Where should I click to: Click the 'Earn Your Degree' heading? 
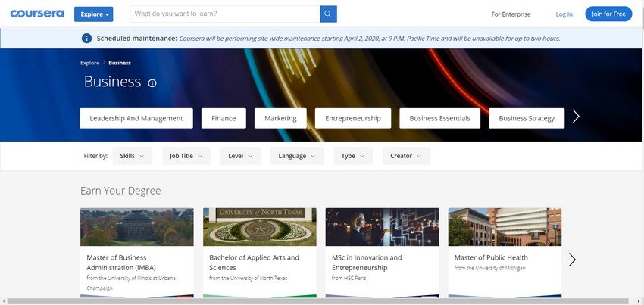(x=120, y=191)
